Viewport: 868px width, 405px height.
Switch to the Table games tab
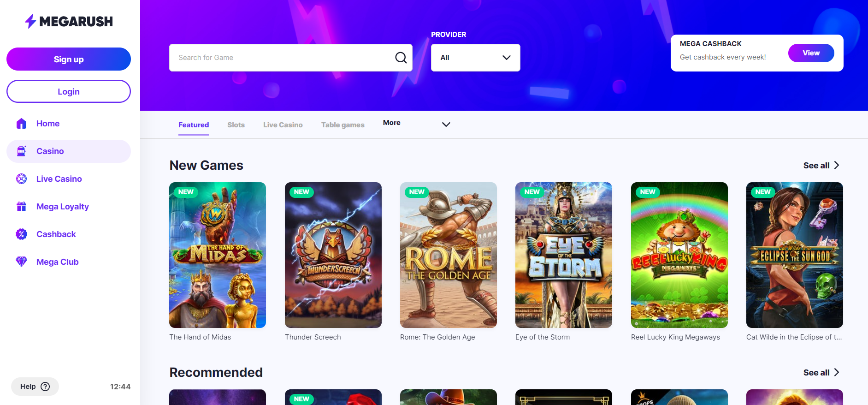[x=343, y=125]
